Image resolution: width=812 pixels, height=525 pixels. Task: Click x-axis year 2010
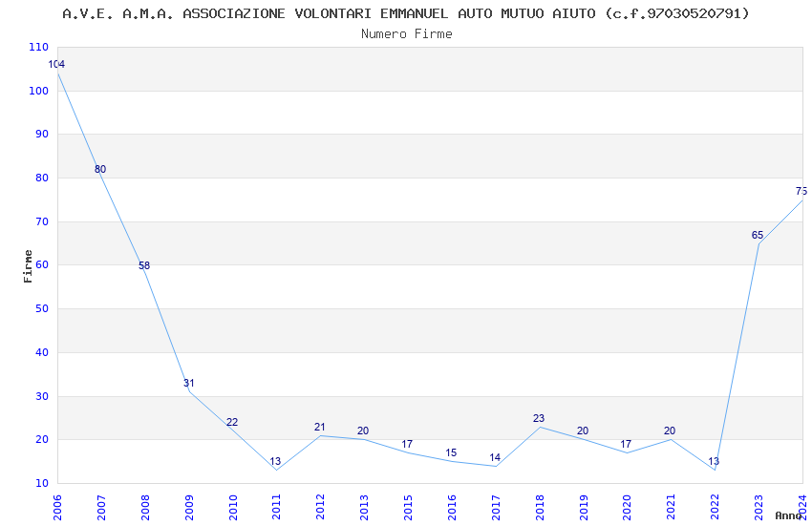pos(233,508)
